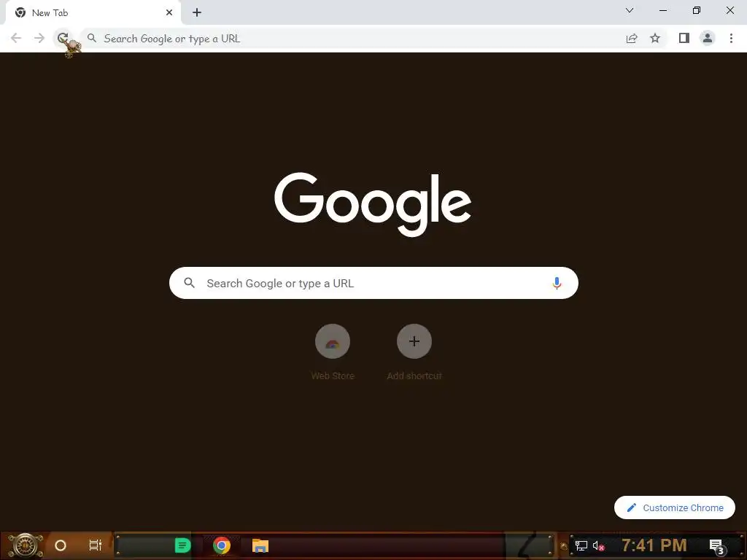The image size is (747, 560).
Task: Go back using the back arrow
Action: pos(16,38)
